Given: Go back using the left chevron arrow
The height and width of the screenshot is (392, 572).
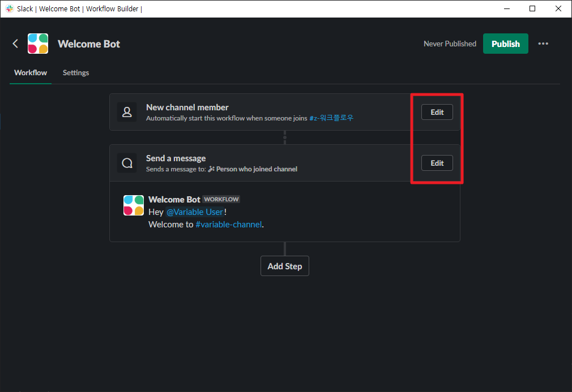Looking at the screenshot, I should point(15,44).
